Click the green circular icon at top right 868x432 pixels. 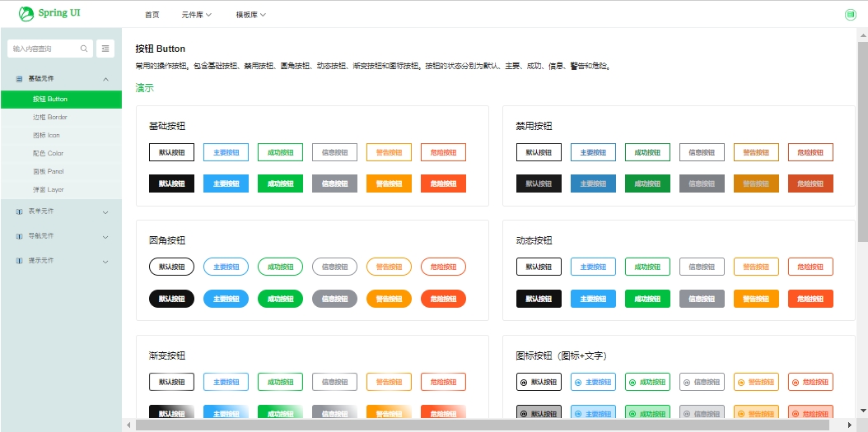tap(851, 15)
